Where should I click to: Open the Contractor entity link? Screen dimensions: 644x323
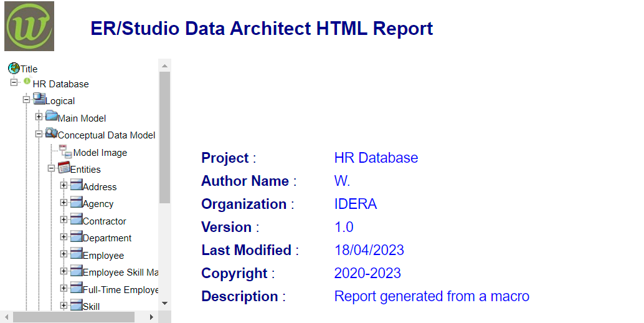click(104, 221)
